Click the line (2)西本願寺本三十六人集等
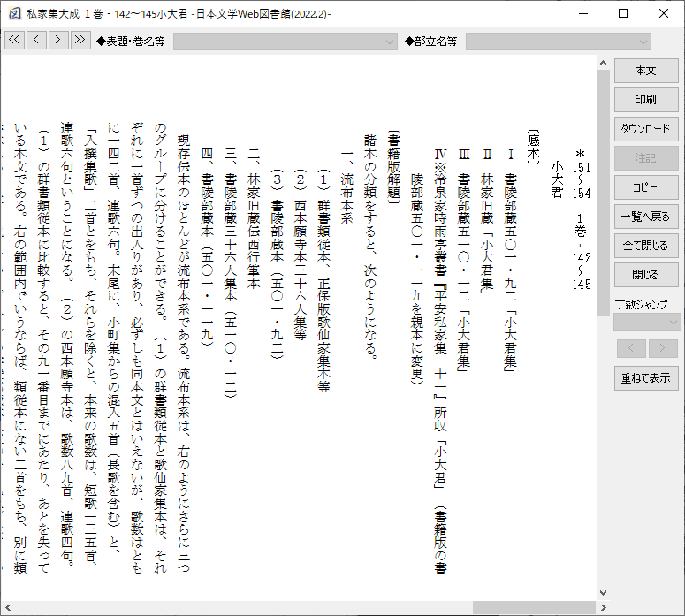This screenshot has width=685, height=616. coord(301,255)
